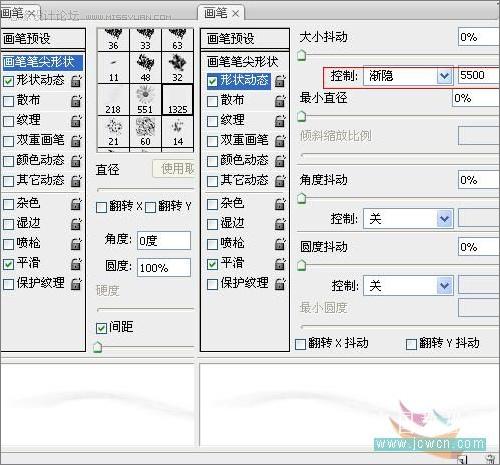Click the fade steps field showing 5500
Viewport: 500px width, 465px height.
(x=479, y=75)
